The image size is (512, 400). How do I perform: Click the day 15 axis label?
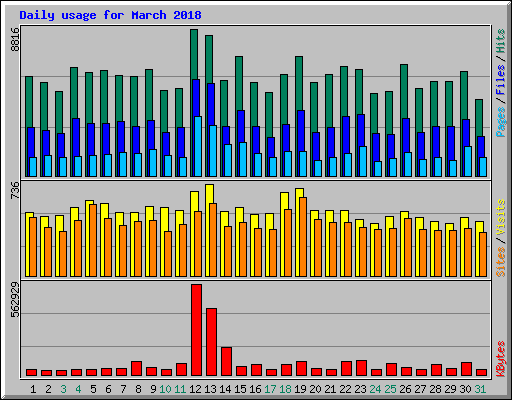click(240, 389)
